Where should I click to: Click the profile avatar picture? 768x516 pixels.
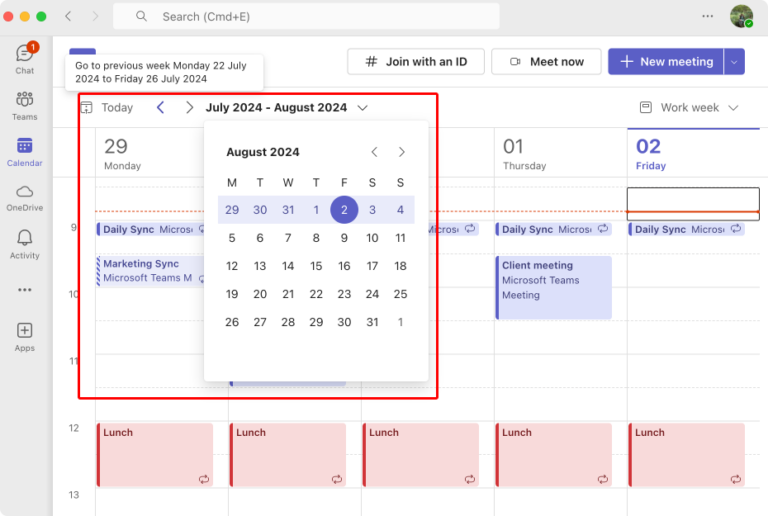coord(741,16)
